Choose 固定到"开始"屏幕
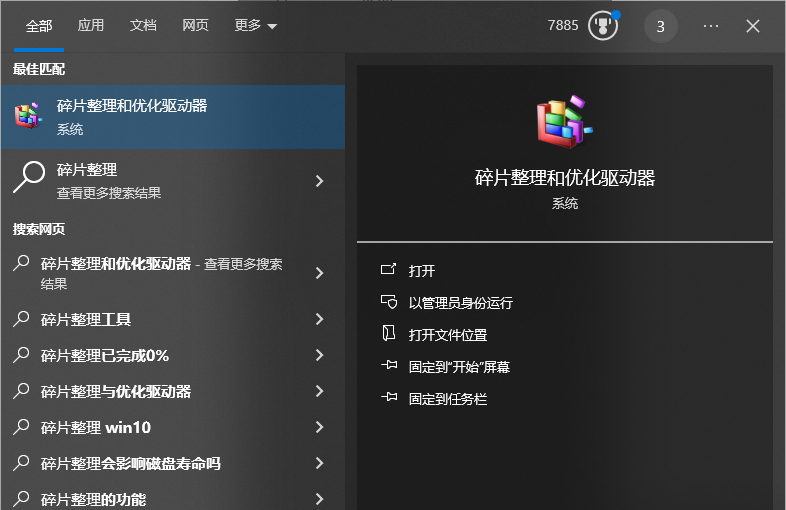786x510 pixels. [x=459, y=367]
